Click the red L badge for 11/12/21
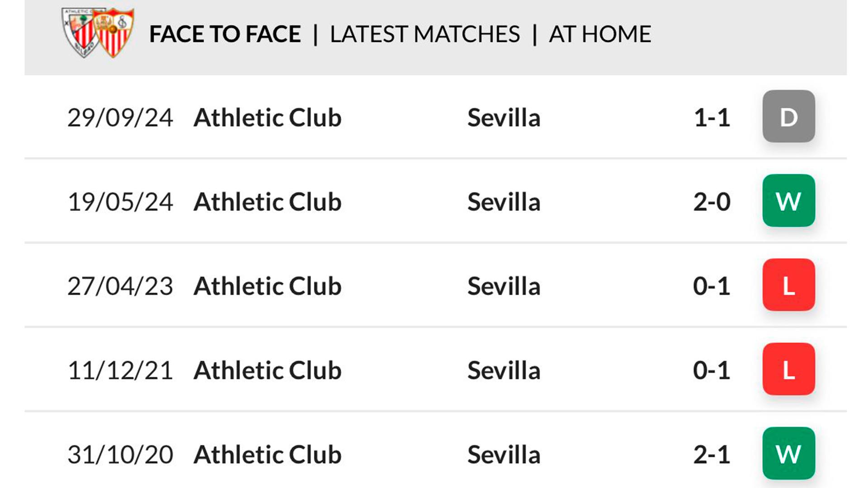 click(788, 369)
